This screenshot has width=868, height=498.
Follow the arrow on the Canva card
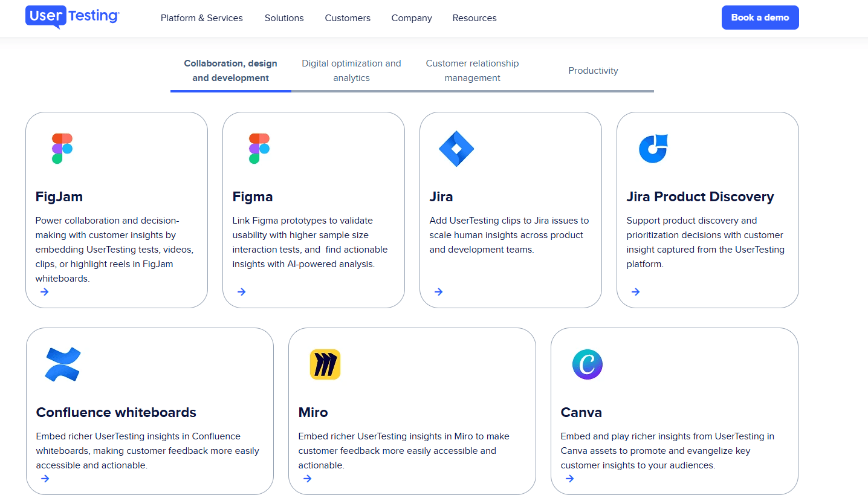570,479
